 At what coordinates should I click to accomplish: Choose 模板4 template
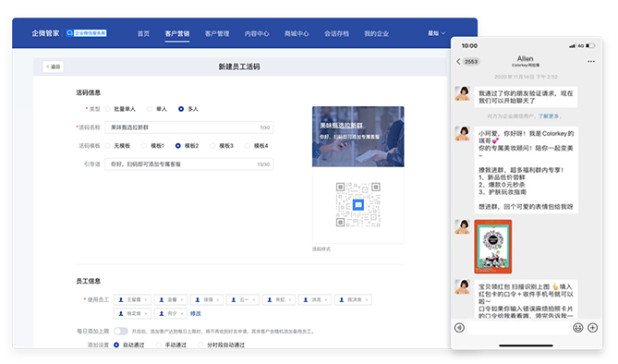point(256,146)
